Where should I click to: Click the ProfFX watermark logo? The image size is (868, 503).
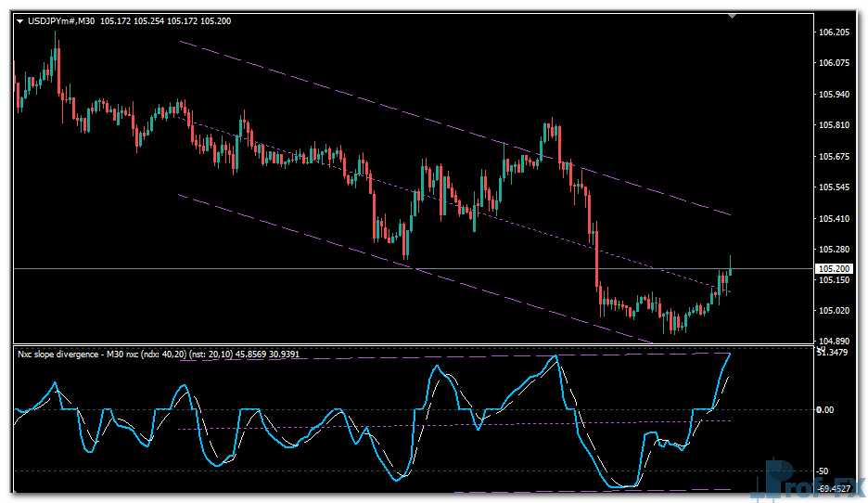tap(808, 482)
